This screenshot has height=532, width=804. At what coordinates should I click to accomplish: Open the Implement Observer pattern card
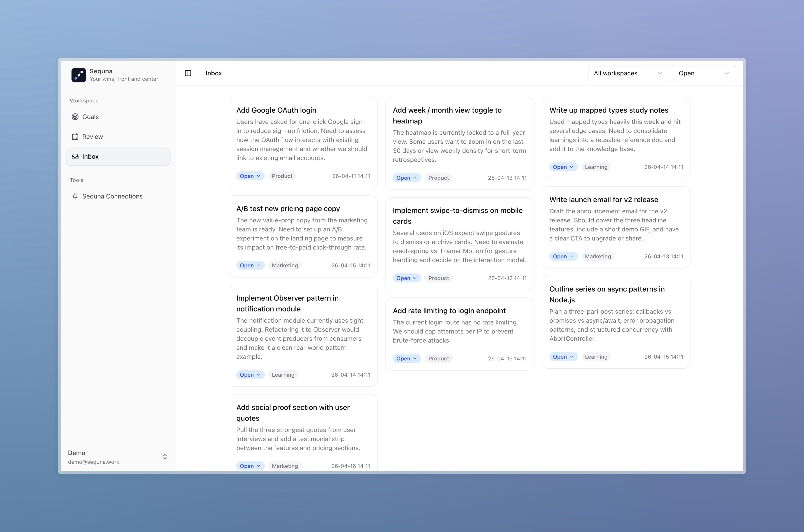click(x=287, y=303)
